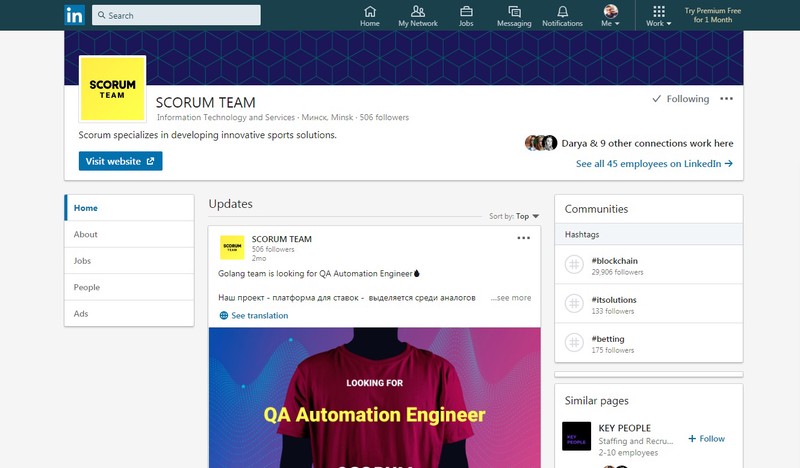800x468 pixels.
Task: Open the Home nav icon
Action: 370,16
